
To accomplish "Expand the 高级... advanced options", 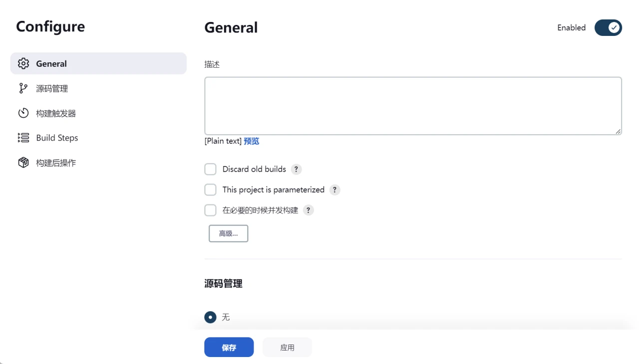I will (228, 233).
